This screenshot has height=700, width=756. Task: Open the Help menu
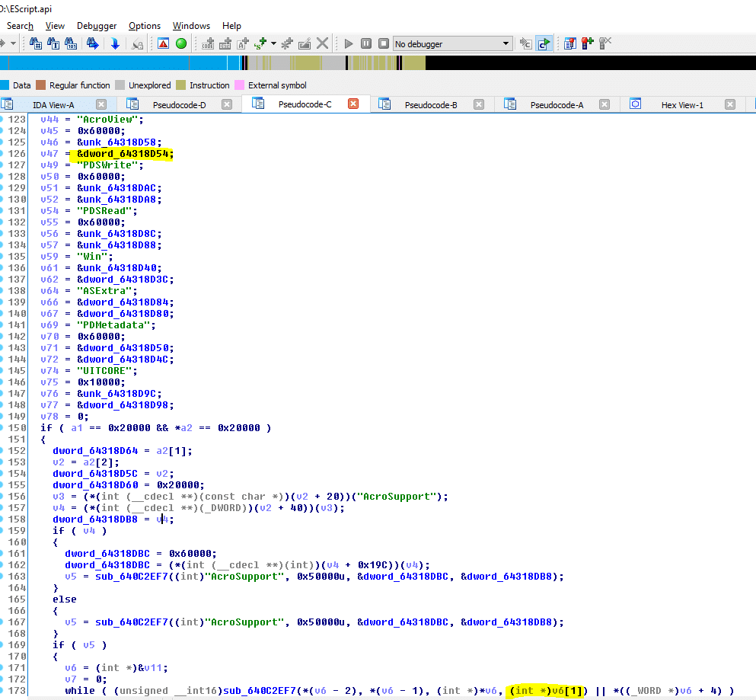pyautogui.click(x=231, y=26)
